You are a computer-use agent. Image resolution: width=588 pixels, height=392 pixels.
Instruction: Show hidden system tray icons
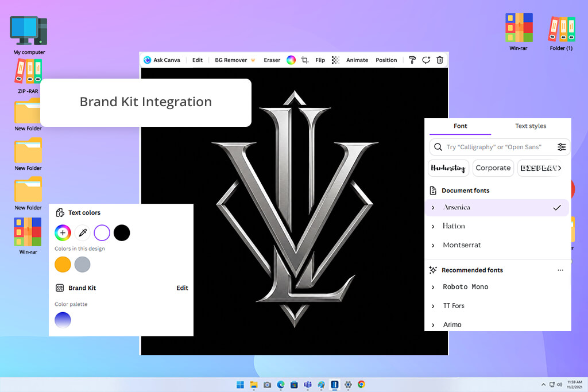[543, 385]
